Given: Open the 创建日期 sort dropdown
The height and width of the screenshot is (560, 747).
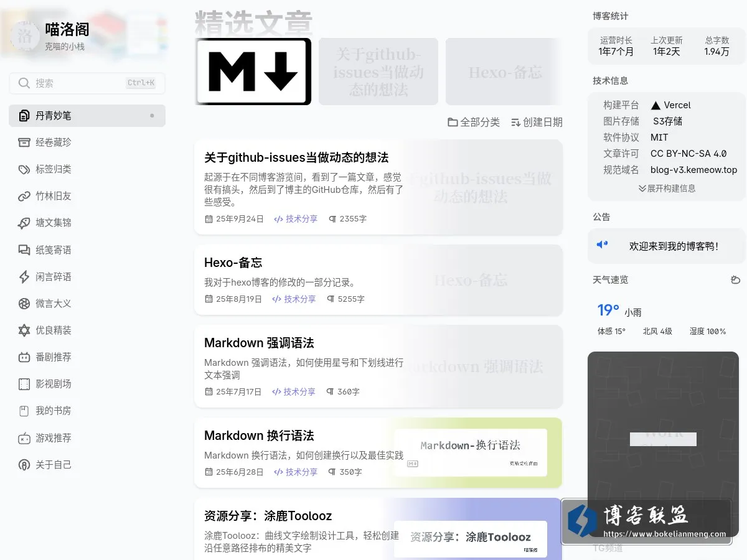Looking at the screenshot, I should (x=537, y=123).
